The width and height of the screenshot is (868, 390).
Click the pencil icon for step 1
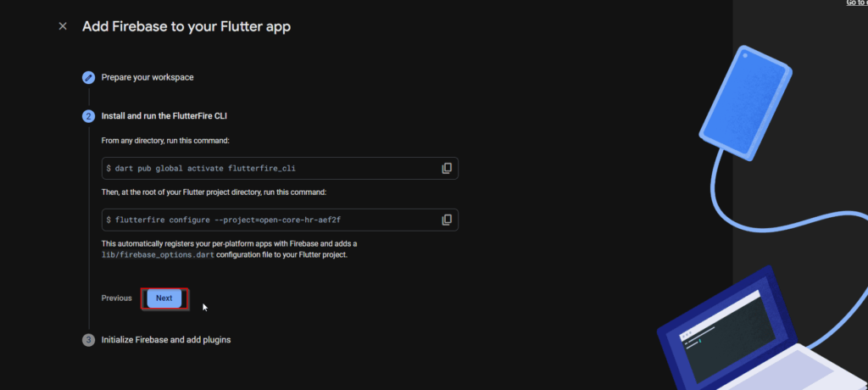pos(88,77)
